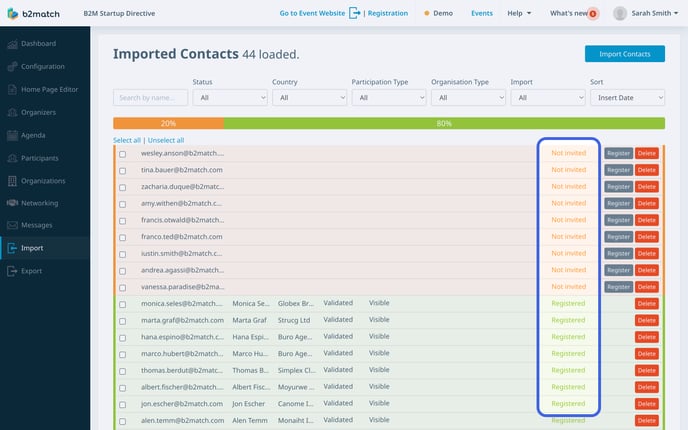688x430 pixels.
Task: Open the Networking handshake icon
Action: click(x=12, y=203)
